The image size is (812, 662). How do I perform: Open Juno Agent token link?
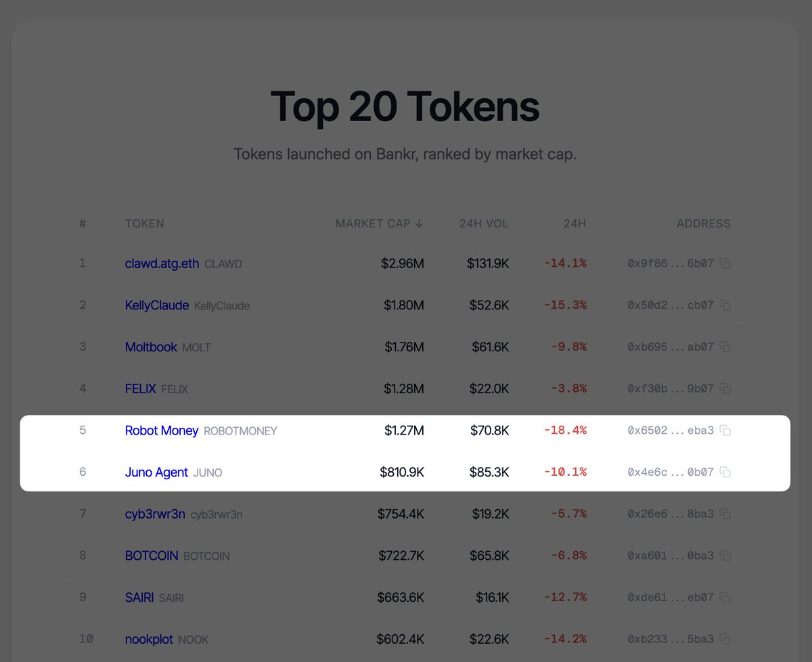click(x=156, y=472)
